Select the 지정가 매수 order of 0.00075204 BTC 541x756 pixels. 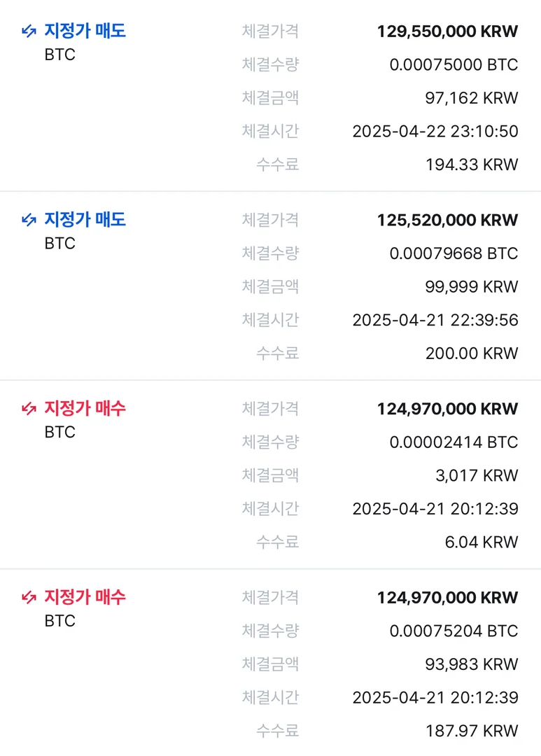click(x=85, y=597)
